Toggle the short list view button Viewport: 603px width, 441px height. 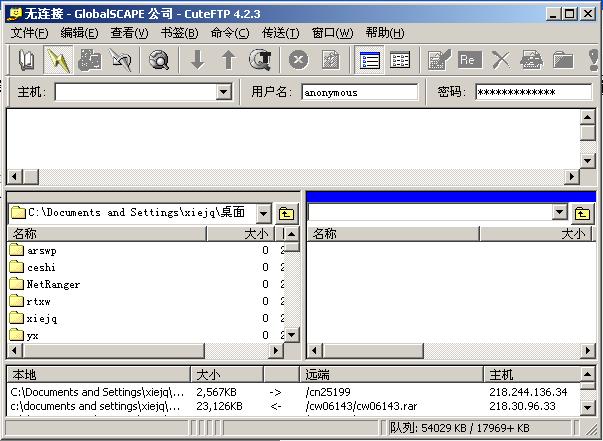coord(400,60)
